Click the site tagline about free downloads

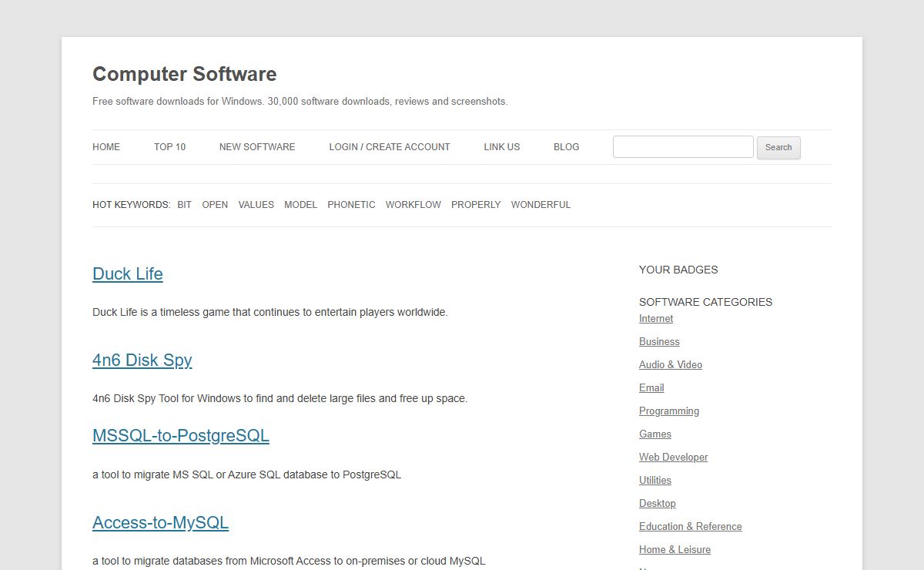300,102
